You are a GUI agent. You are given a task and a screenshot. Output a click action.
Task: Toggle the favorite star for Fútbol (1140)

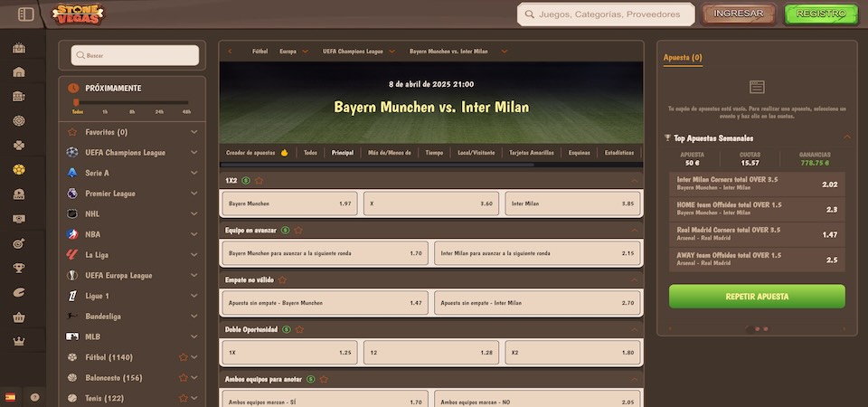(x=184, y=357)
